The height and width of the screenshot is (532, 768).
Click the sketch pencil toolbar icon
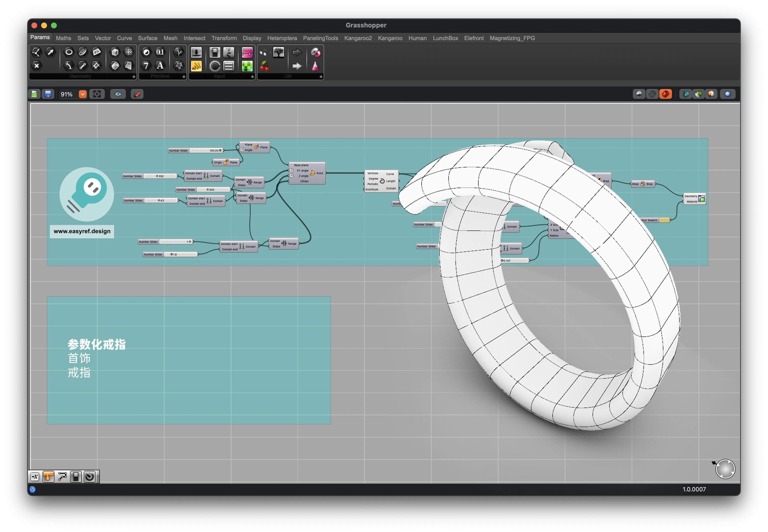137,94
